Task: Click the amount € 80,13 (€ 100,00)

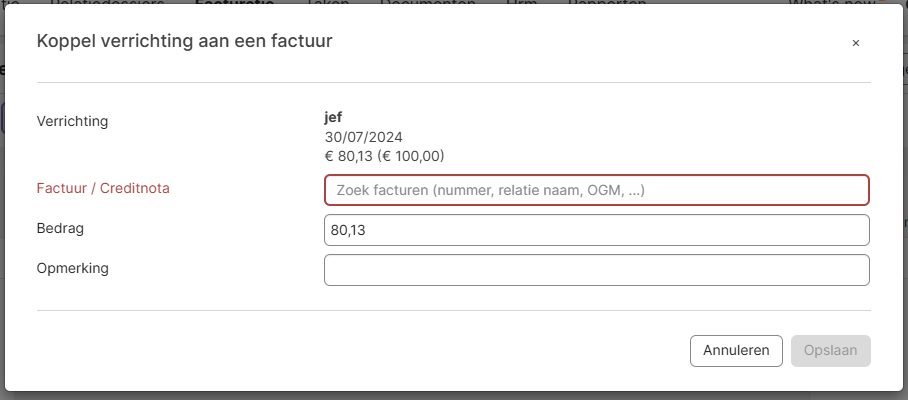Action: [384, 155]
